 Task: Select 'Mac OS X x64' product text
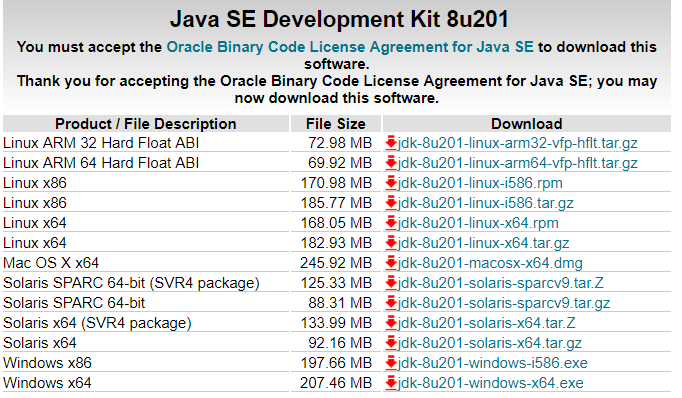coord(51,263)
